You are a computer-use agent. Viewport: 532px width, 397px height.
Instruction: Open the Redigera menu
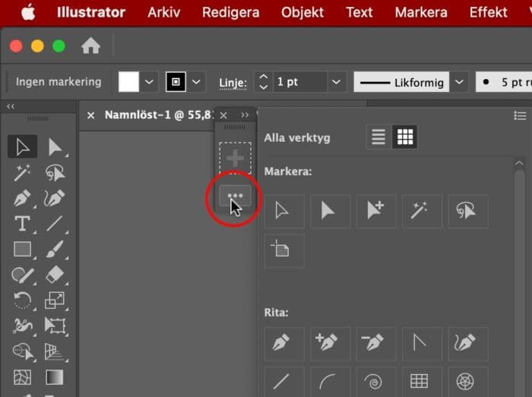231,13
